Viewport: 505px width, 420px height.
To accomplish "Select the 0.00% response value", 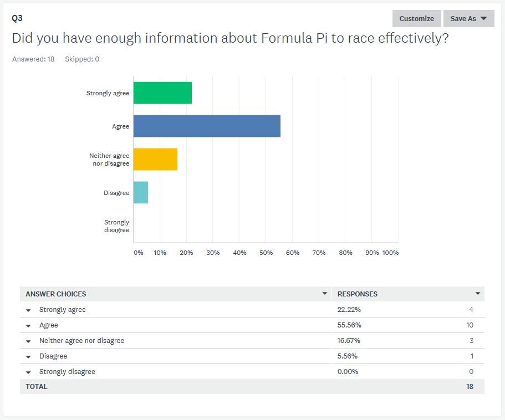I will click(x=348, y=371).
